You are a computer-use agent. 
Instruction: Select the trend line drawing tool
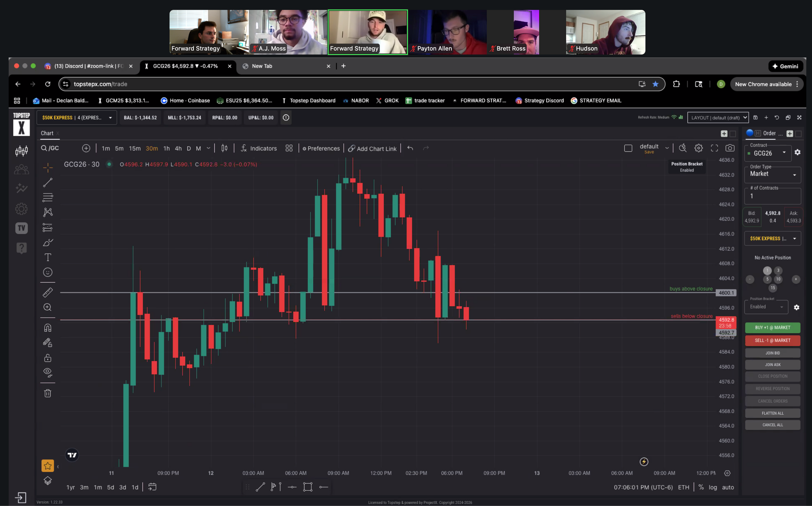point(47,182)
